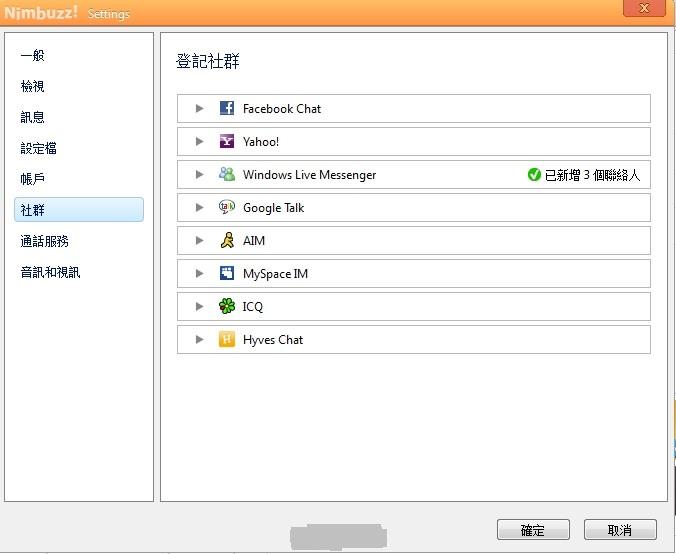Click the Google Talk bubble icon

pos(227,207)
